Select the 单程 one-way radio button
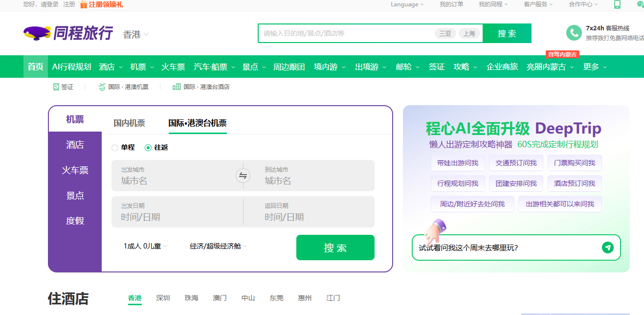The image size is (644, 315). [115, 147]
